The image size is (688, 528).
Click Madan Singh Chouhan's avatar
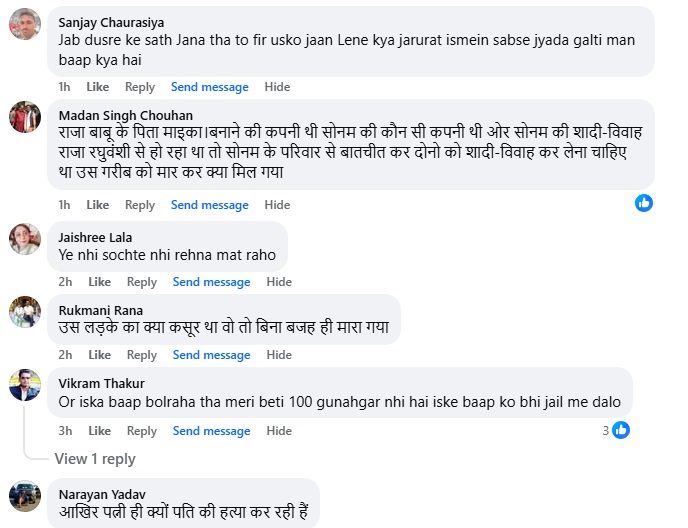[x=25, y=117]
